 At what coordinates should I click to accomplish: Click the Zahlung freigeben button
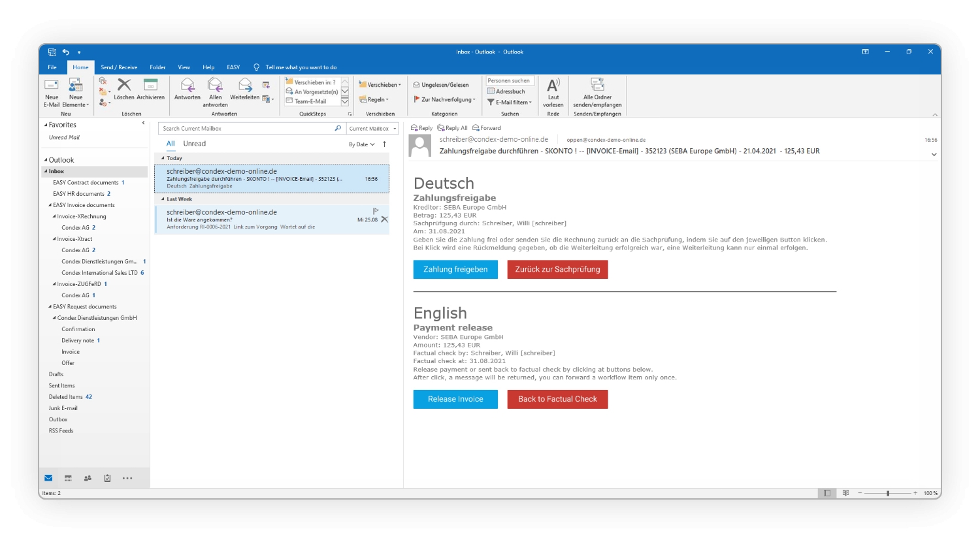coord(455,270)
